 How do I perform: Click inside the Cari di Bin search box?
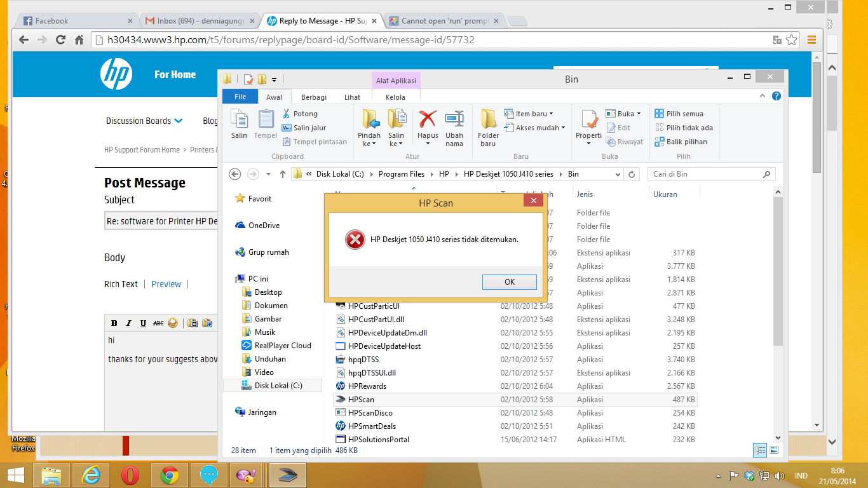coord(705,173)
